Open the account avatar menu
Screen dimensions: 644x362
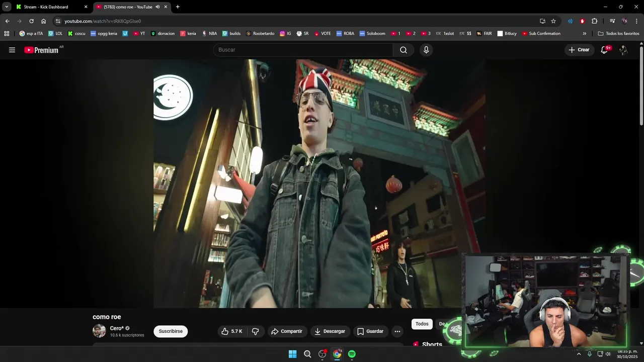(623, 50)
